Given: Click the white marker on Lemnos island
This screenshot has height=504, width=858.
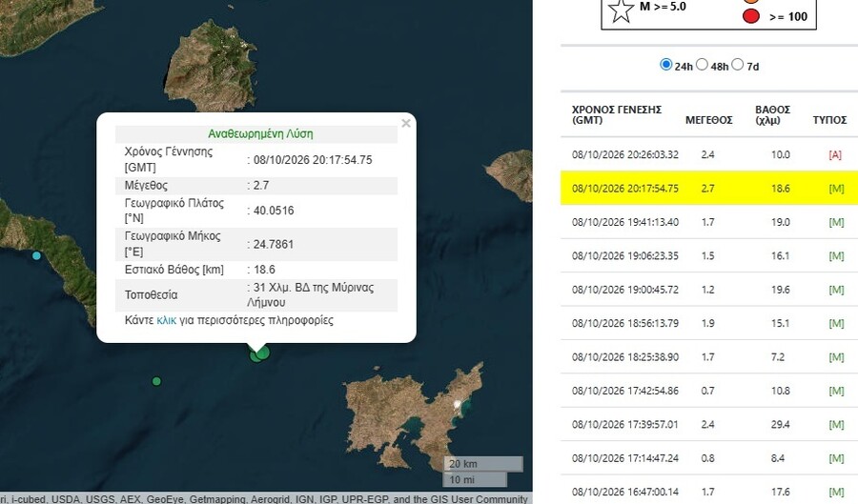Looking at the screenshot, I should click(x=458, y=404).
